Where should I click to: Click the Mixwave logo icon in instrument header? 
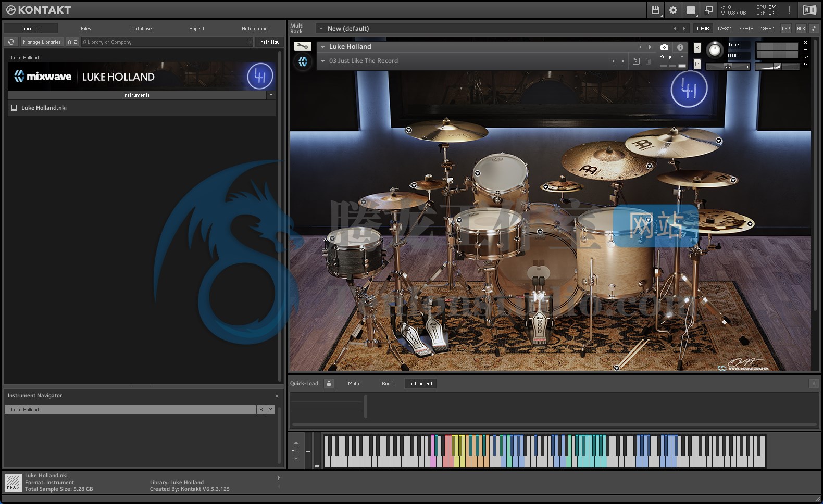303,62
